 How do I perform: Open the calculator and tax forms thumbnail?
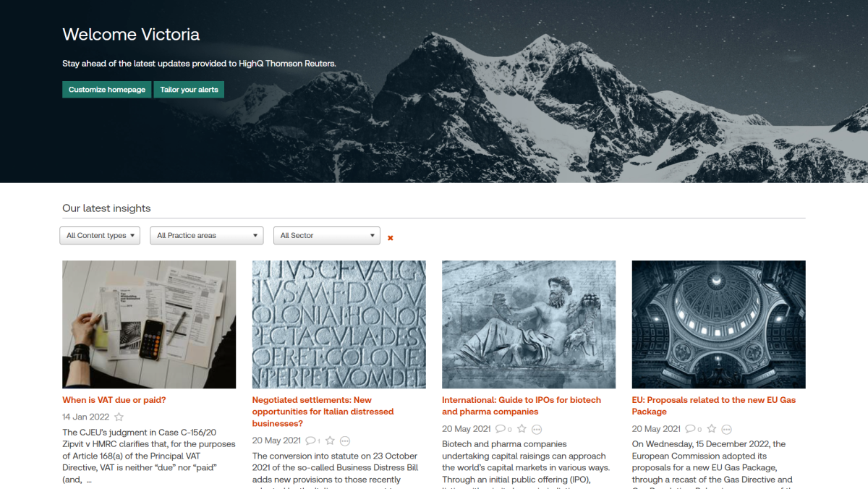pos(149,325)
